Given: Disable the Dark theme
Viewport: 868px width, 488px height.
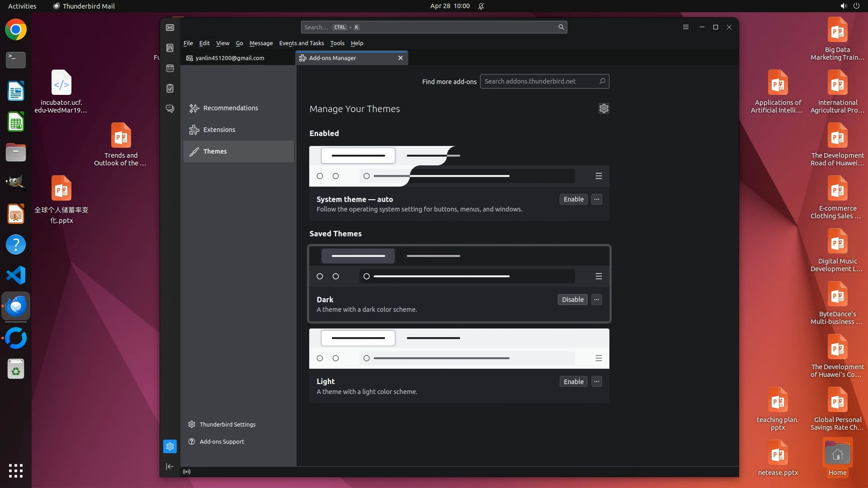Looking at the screenshot, I should (572, 300).
